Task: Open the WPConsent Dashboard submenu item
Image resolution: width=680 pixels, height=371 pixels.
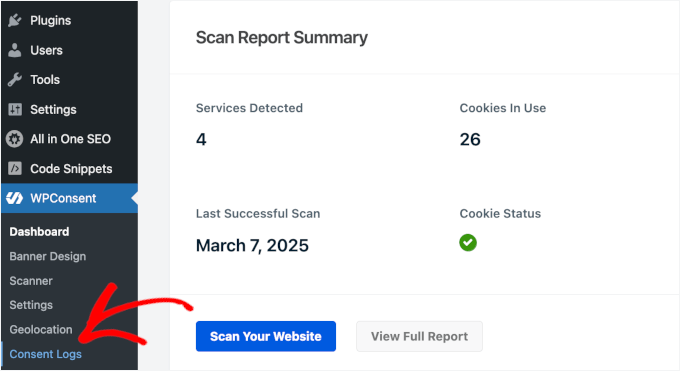Action: (x=39, y=232)
